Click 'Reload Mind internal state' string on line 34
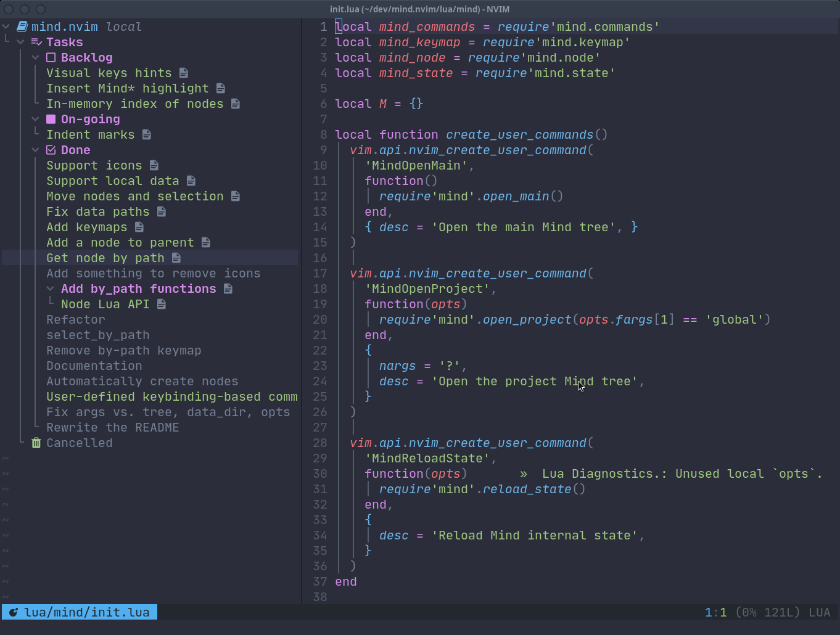Viewport: 840px width, 635px height. tap(535, 535)
